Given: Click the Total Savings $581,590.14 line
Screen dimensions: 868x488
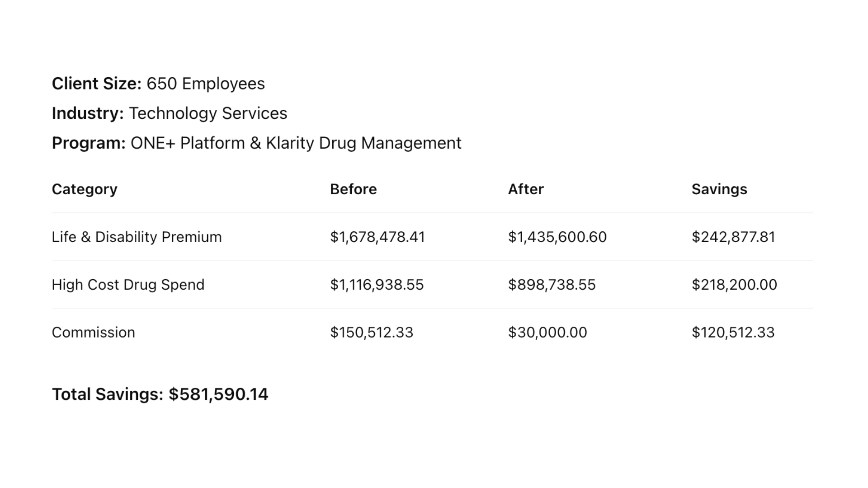Looking at the screenshot, I should coord(160,394).
